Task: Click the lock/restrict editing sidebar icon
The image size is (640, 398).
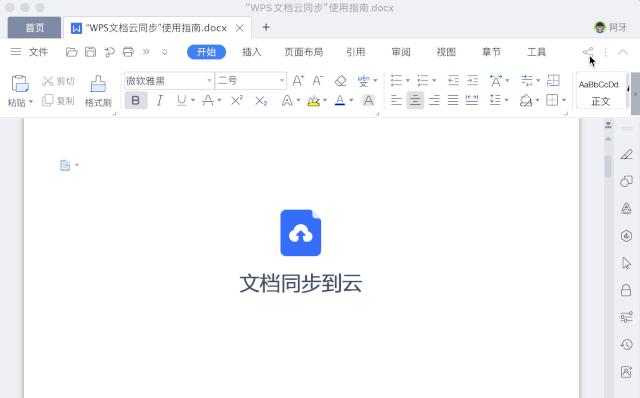Action: coord(626,290)
